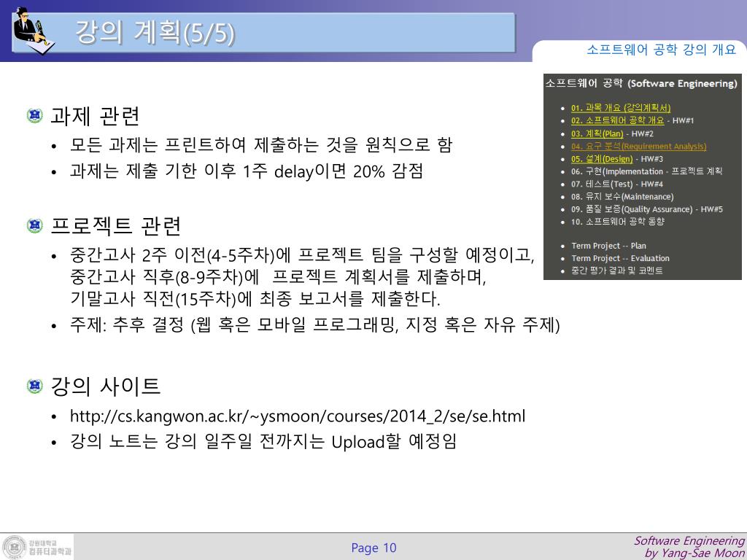The image size is (747, 560).
Task: Click the HW#1 label after 소프트웨어 공학 개요
Action: click(683, 120)
